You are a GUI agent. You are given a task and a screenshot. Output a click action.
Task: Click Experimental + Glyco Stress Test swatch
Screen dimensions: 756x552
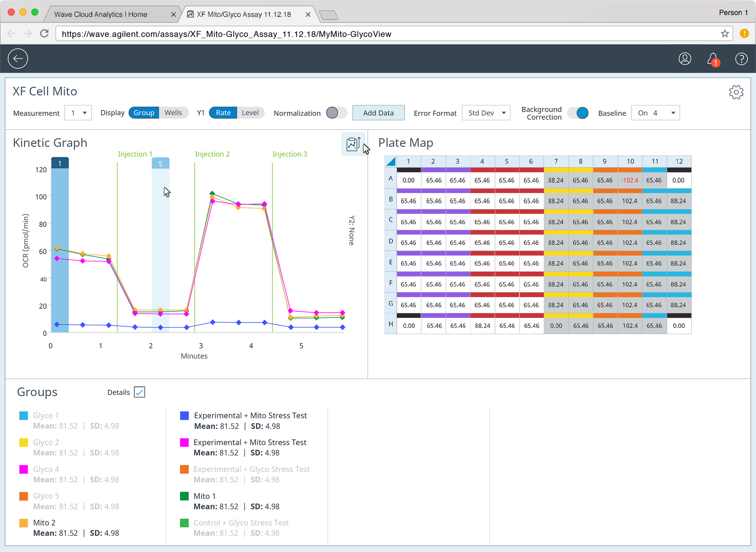click(184, 469)
